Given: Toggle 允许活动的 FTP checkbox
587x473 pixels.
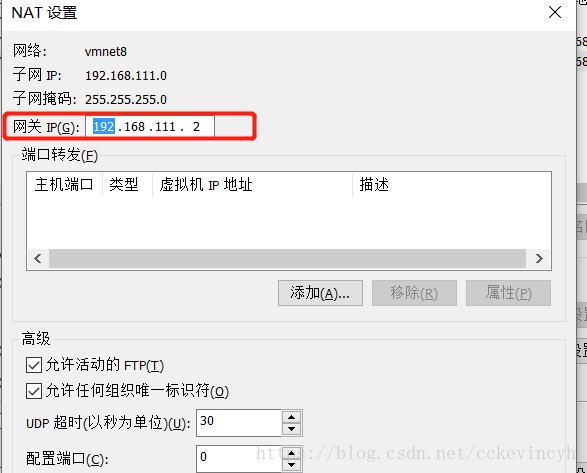Looking at the screenshot, I should click(34, 365).
